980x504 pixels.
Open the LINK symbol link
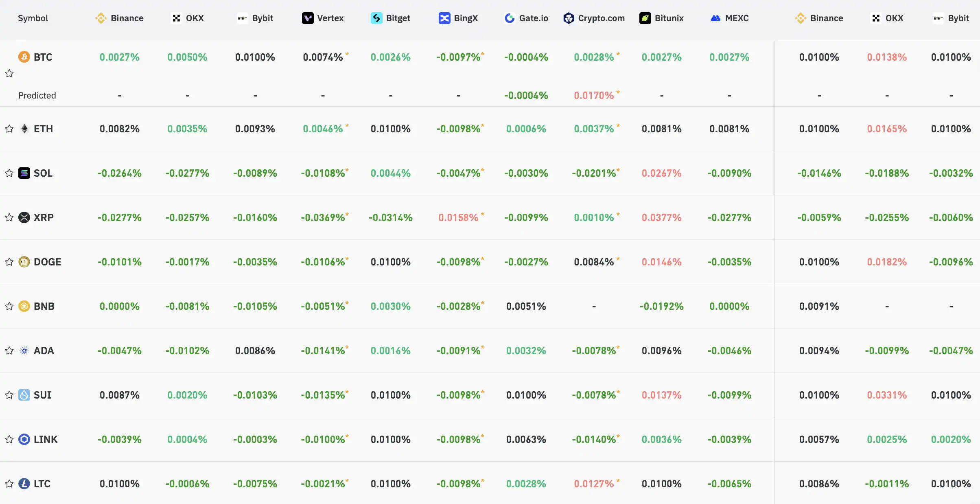[x=46, y=440]
